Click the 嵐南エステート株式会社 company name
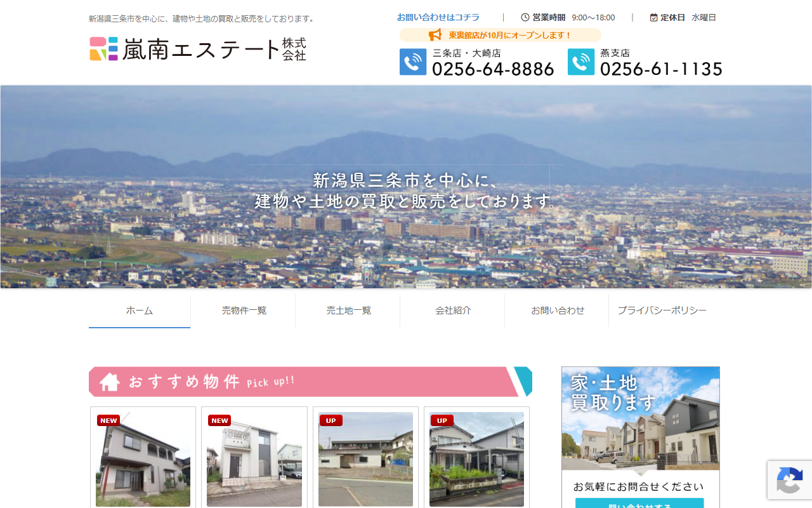 tap(214, 49)
